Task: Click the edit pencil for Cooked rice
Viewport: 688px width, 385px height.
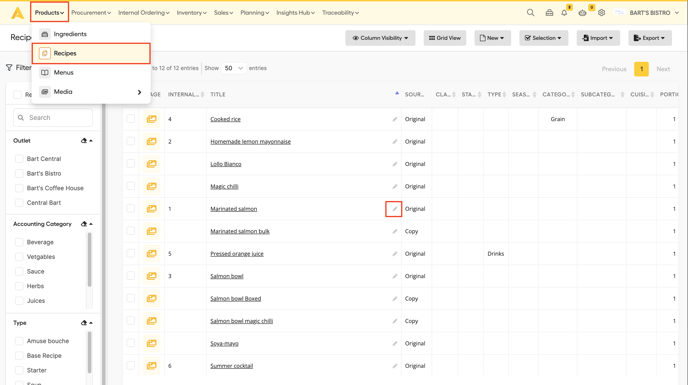Action: (x=394, y=119)
